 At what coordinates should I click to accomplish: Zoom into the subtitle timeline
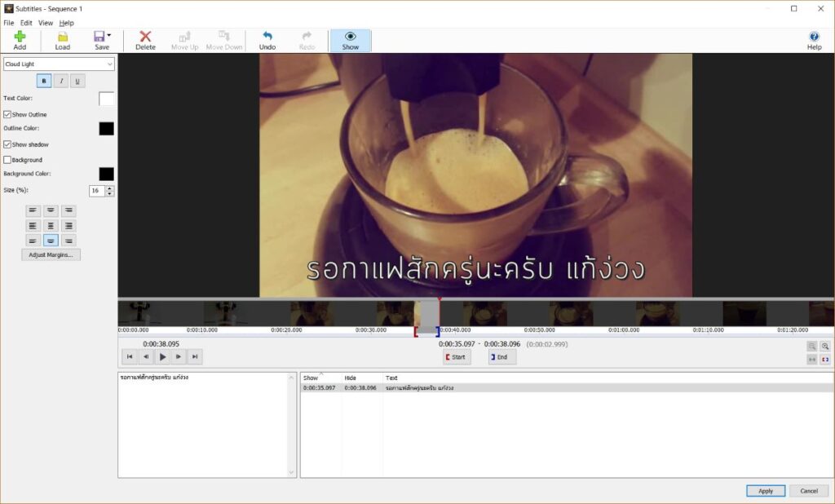point(825,346)
